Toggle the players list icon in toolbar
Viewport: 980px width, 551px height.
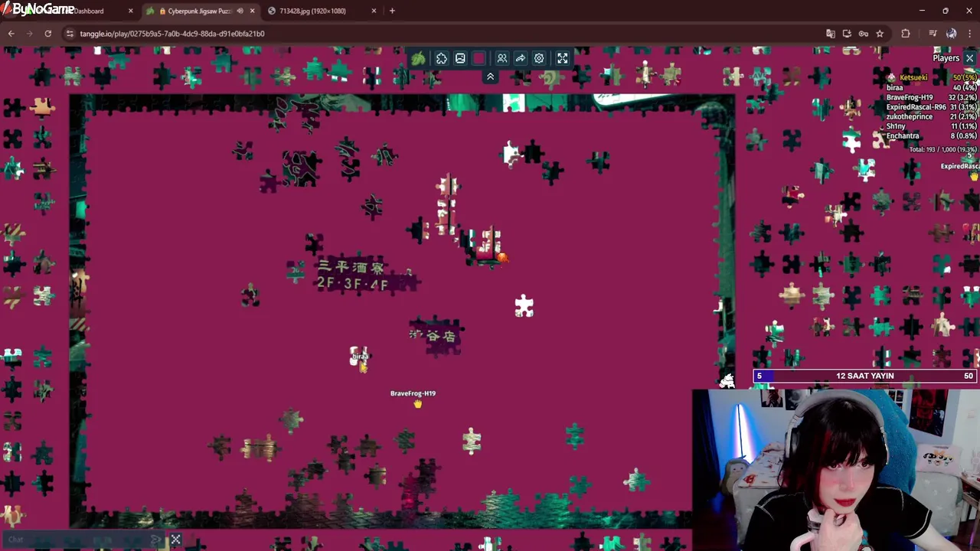point(502,59)
